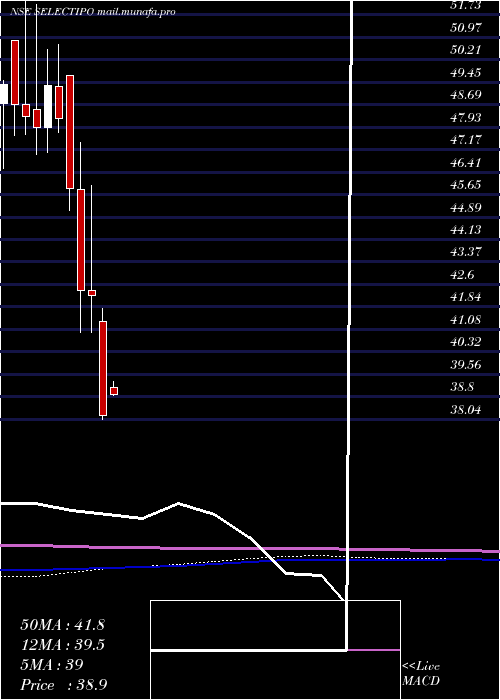Click the Price : 38.9 reading
This screenshot has width=500, height=700.
(x=63, y=685)
